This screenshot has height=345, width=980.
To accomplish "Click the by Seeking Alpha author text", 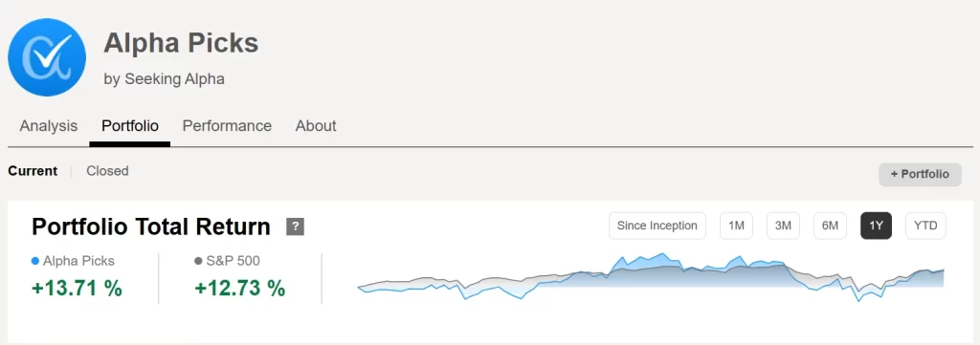I will [164, 79].
